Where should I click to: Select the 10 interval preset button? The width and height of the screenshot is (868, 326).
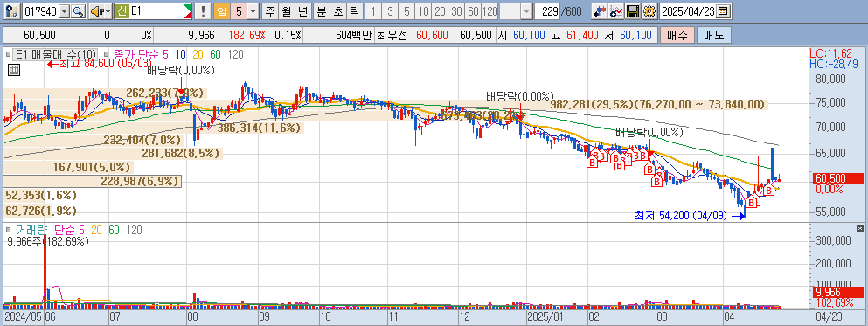pos(424,11)
